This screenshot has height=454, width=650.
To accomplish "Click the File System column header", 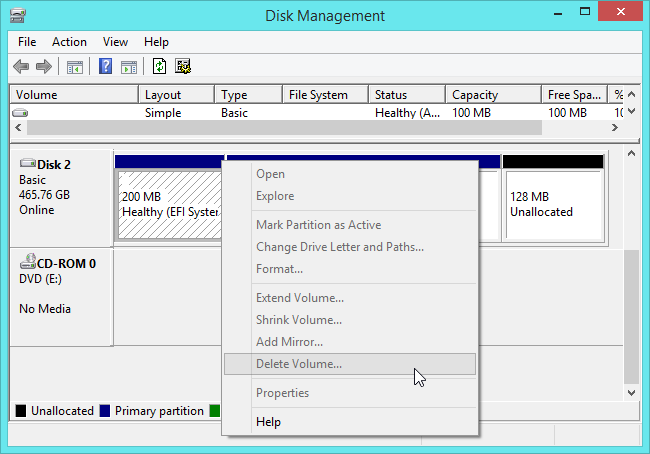I will pyautogui.click(x=324, y=95).
